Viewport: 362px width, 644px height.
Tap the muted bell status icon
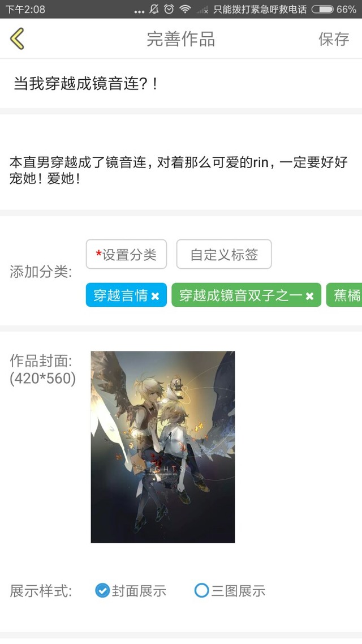pos(154,9)
